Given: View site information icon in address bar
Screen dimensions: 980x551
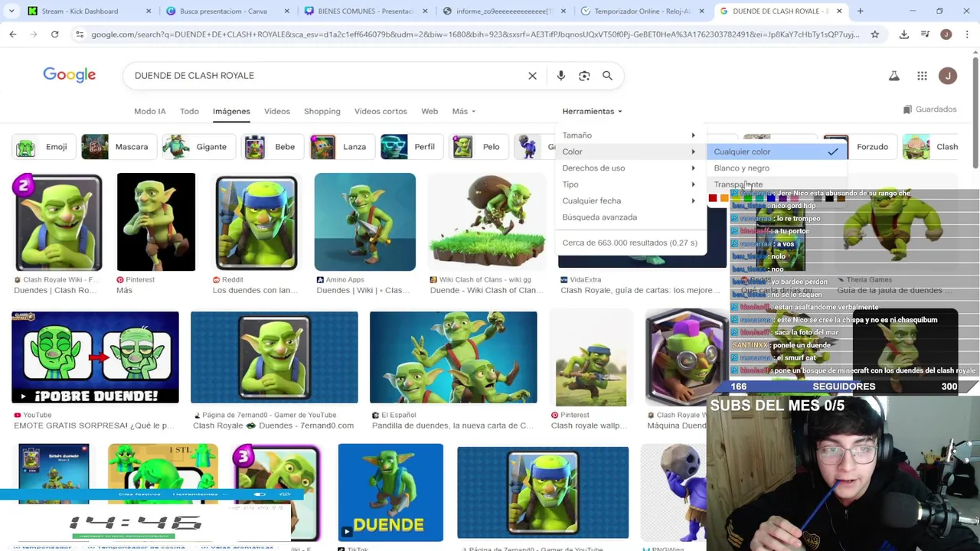Looking at the screenshot, I should click(80, 34).
